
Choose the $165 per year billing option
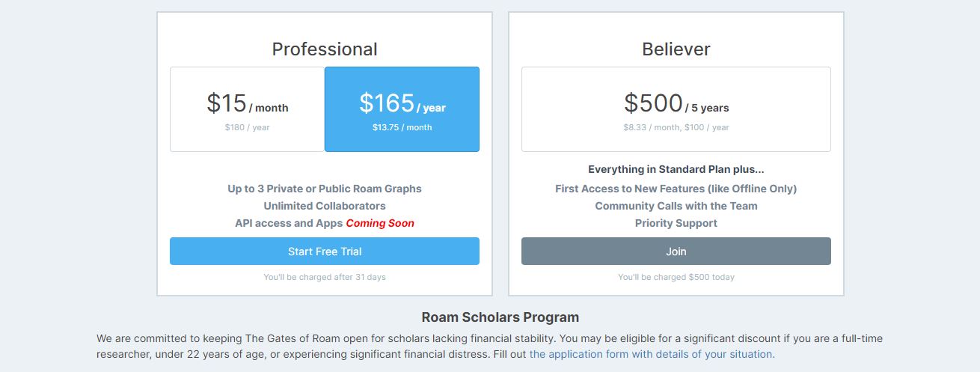tap(402, 109)
